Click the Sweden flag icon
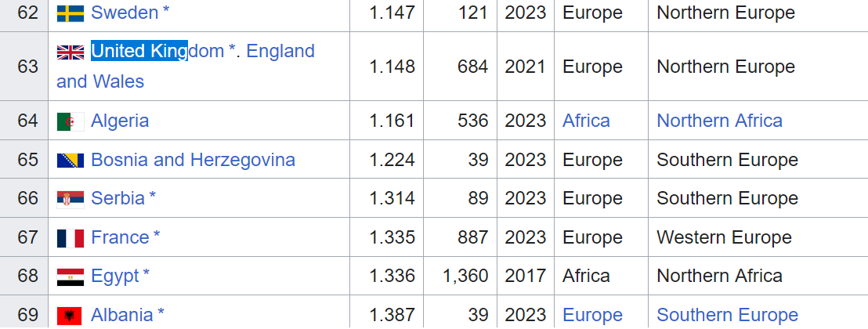 [x=71, y=13]
